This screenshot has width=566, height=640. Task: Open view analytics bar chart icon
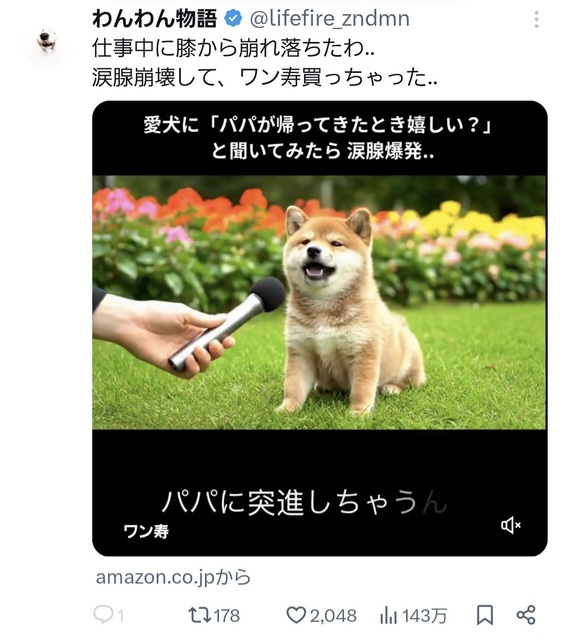[388, 615]
